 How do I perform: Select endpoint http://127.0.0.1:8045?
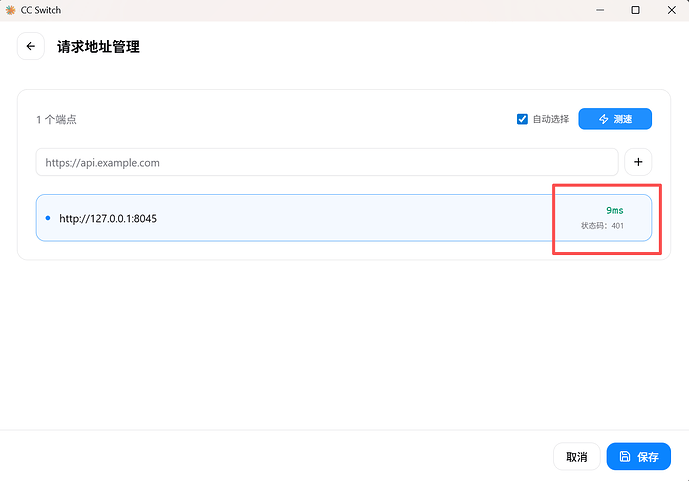point(344,218)
